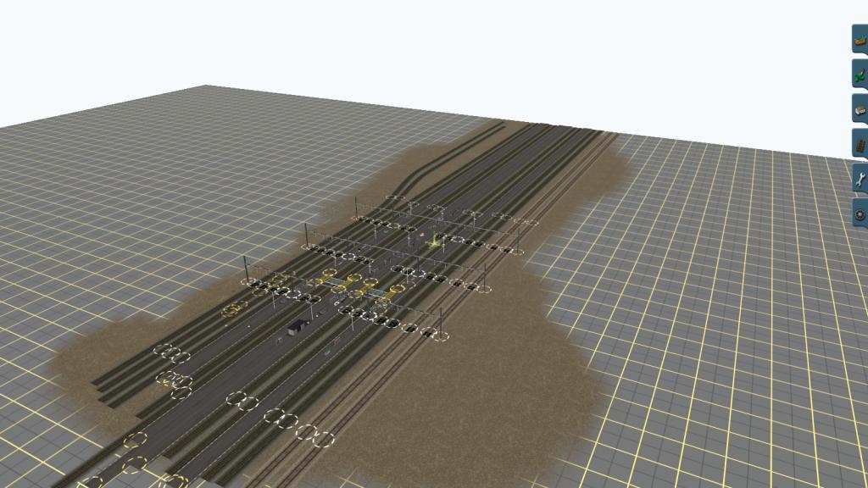The width and height of the screenshot is (868, 488).
Task: Open the Trains tab with wheel icon
Action: tap(860, 213)
